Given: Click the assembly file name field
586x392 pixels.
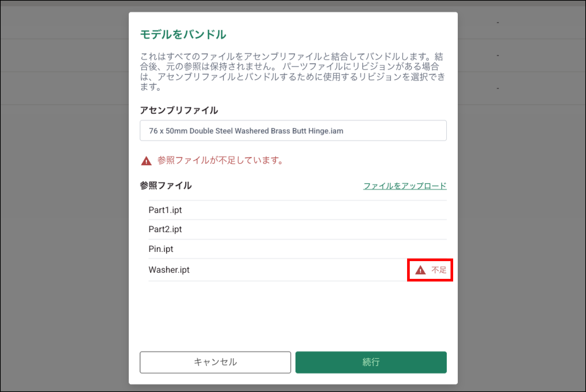Looking at the screenshot, I should click(x=293, y=131).
